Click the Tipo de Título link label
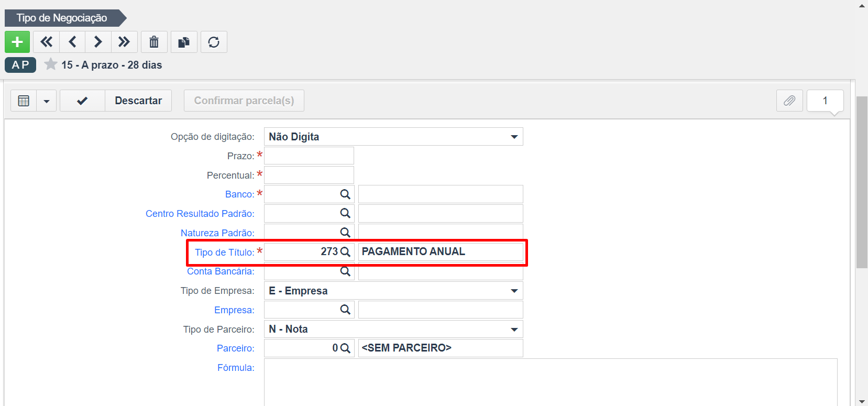The width and height of the screenshot is (868, 406). [225, 253]
